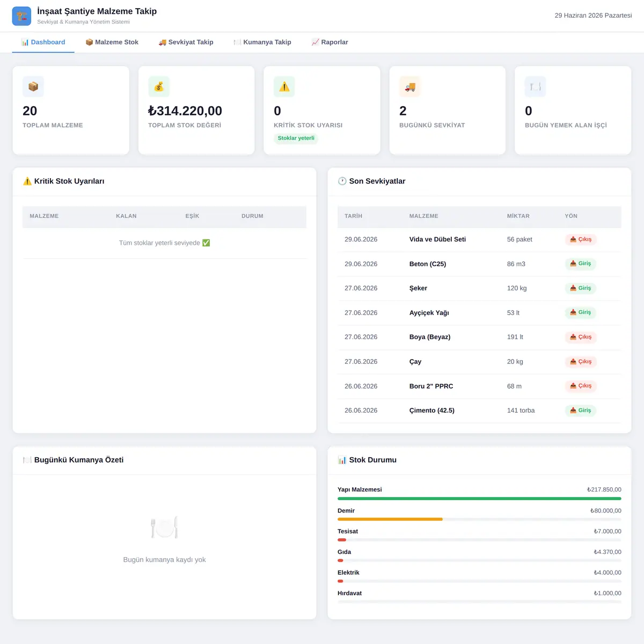Click the Çıkış badge for Boya (Beyaz)
The image size is (644, 644).
(x=581, y=337)
